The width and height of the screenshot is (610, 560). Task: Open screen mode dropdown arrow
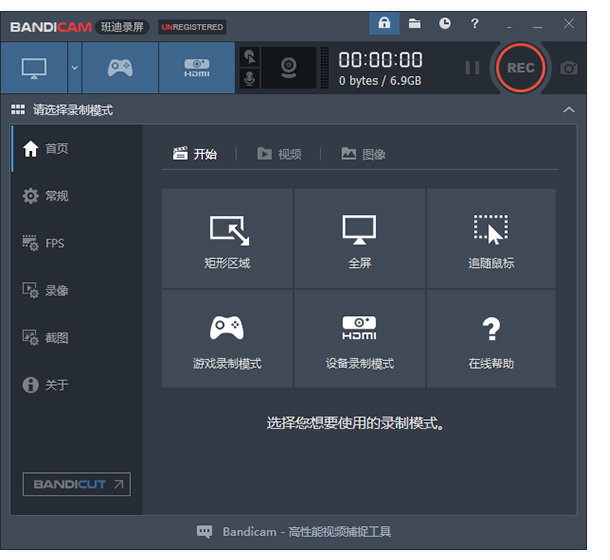75,68
